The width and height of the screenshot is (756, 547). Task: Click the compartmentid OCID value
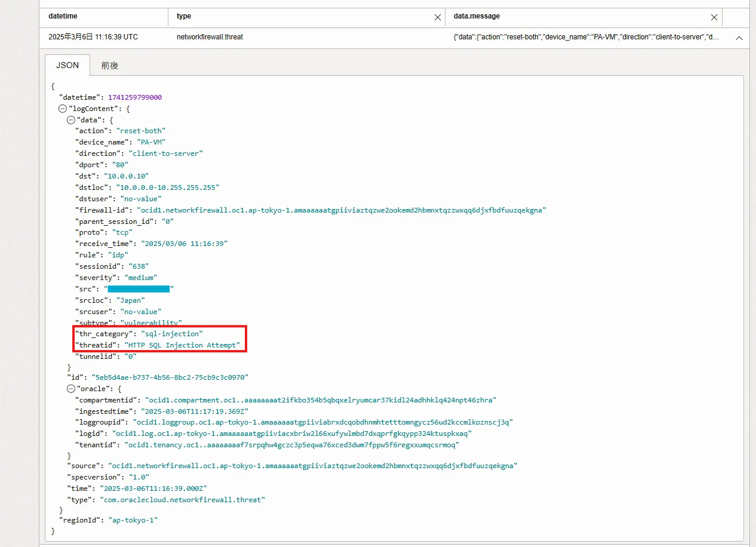tap(321, 400)
